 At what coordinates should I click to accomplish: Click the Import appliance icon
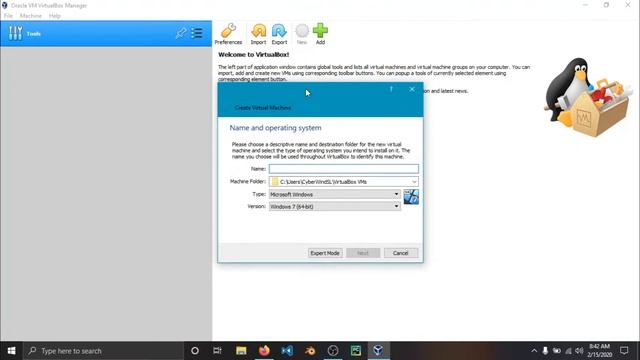[x=258, y=34]
